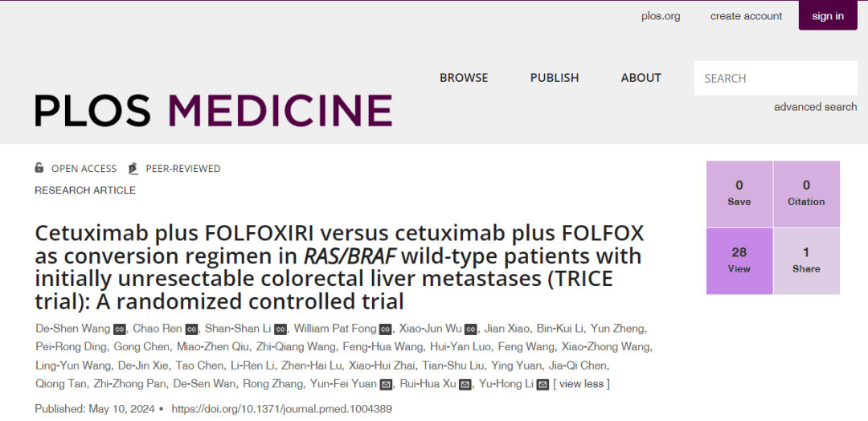
Task: Open the BROWSE menu
Action: pyautogui.click(x=464, y=78)
